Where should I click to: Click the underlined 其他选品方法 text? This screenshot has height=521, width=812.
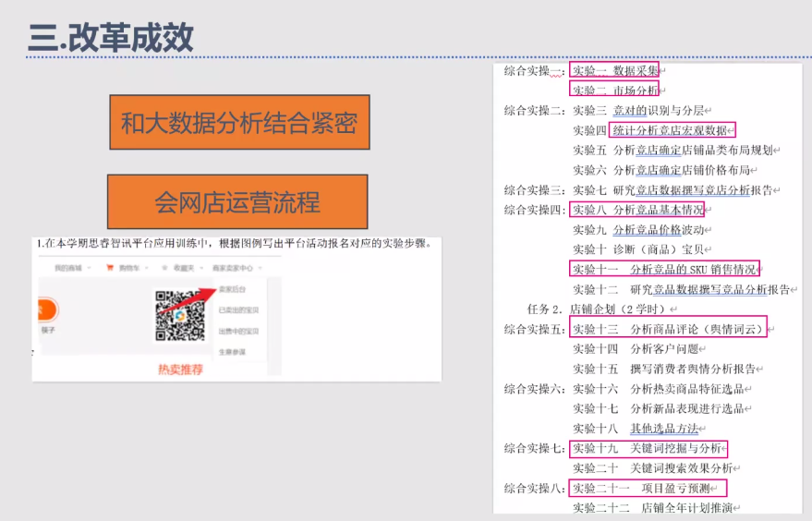click(665, 428)
